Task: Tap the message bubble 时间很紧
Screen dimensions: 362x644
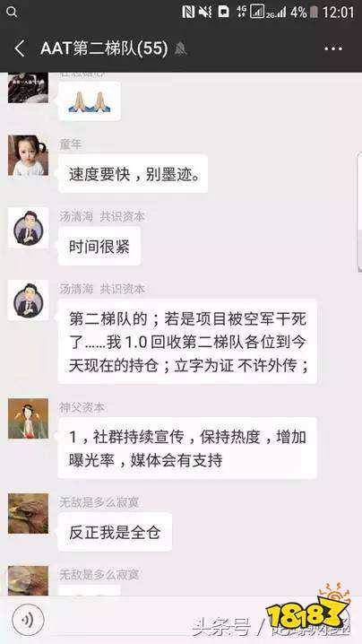Action: pyautogui.click(x=99, y=246)
